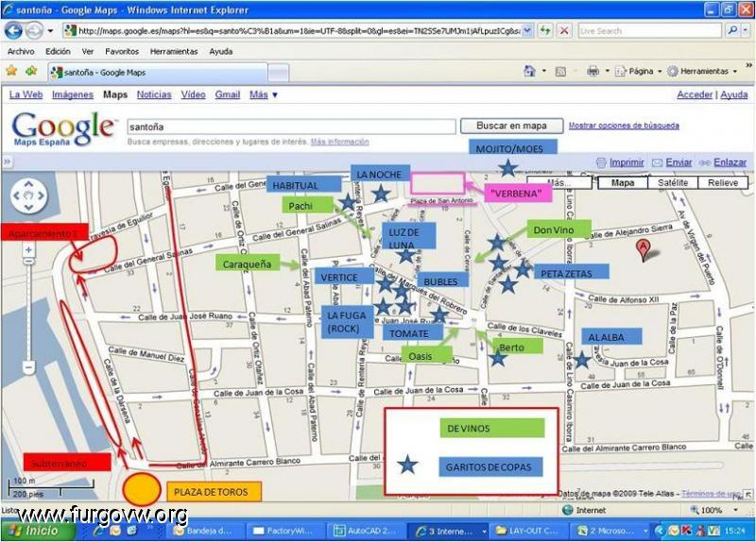Click the Acceder sign-in link
Image resolution: width=756 pixels, height=542 pixels.
pos(695,95)
